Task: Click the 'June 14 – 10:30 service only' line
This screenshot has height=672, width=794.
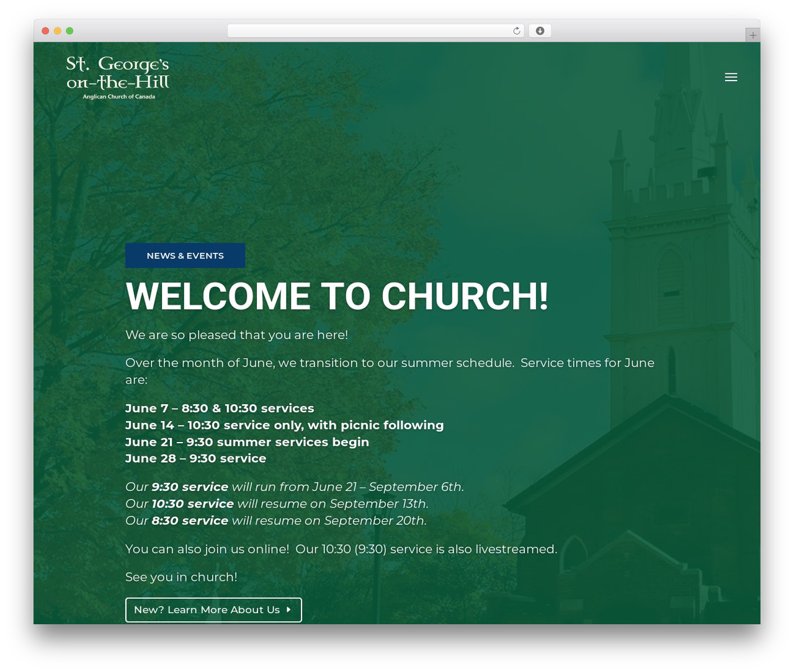Action: [x=284, y=425]
